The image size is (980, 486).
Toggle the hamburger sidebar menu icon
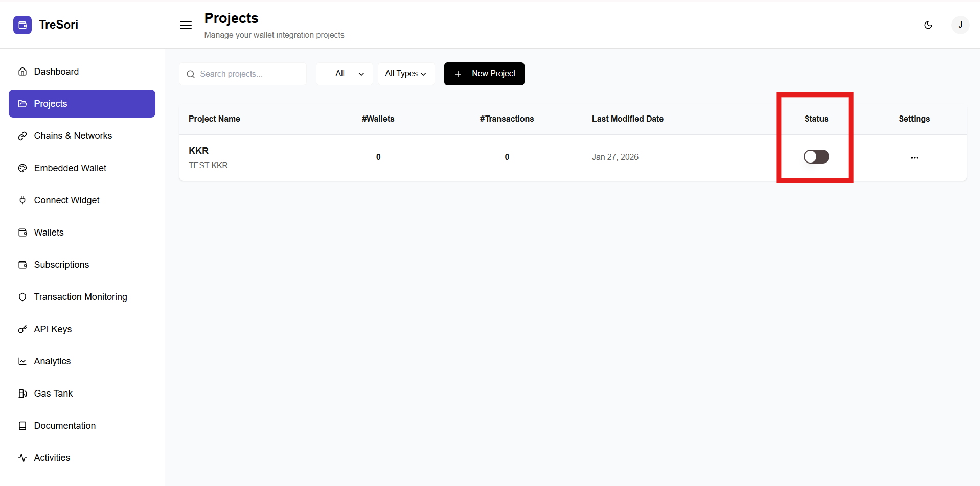click(186, 25)
